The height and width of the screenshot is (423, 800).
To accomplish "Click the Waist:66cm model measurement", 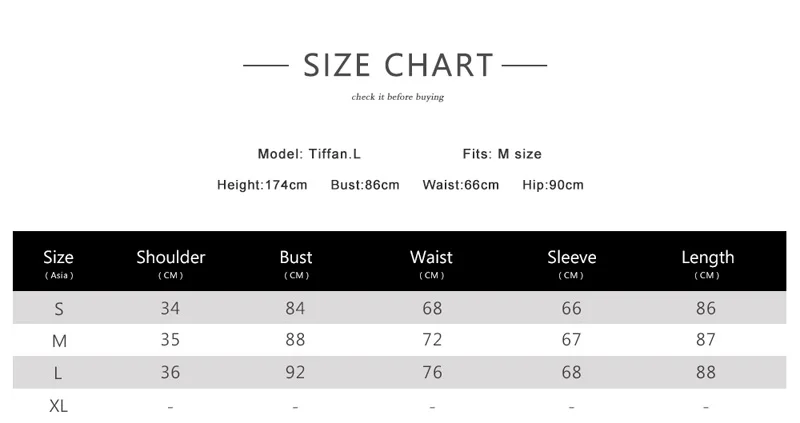I will (460, 185).
